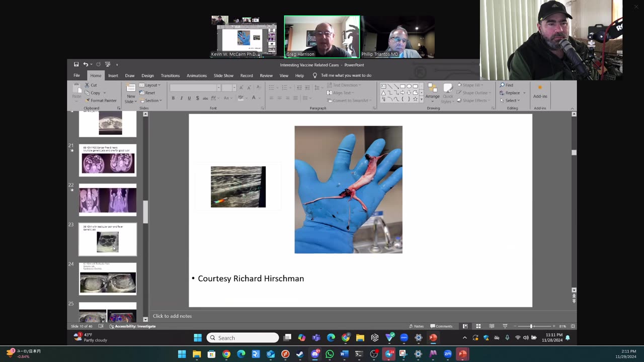644x362 pixels.
Task: Expand the Replace dropdown arrow
Action: [x=524, y=93]
